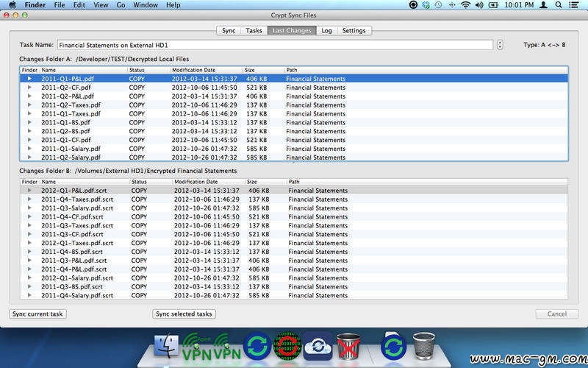588x368 pixels.
Task: Reveal 2011-Q1-Salary.pdf in Finder arrow
Action: click(29, 149)
